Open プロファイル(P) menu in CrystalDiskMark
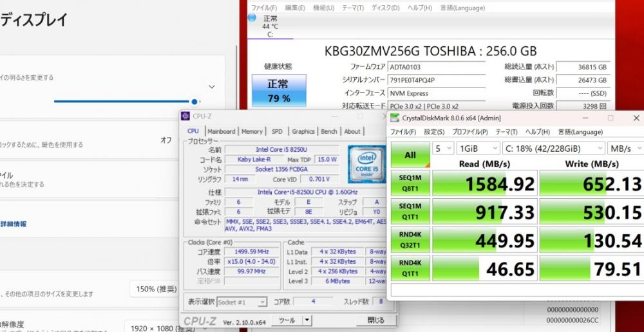The width and height of the screenshot is (644, 332). pyautogui.click(x=470, y=132)
